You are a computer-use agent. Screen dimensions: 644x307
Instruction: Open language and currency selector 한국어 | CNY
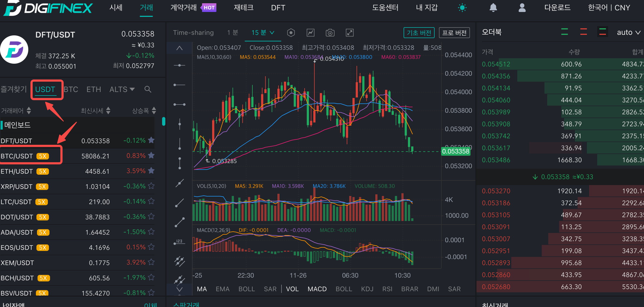tap(609, 8)
